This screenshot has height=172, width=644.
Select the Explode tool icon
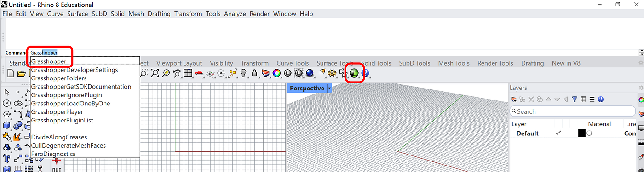pos(17,136)
